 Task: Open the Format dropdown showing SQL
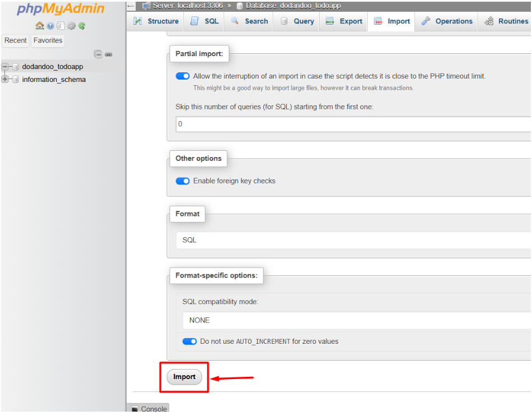[353, 240]
